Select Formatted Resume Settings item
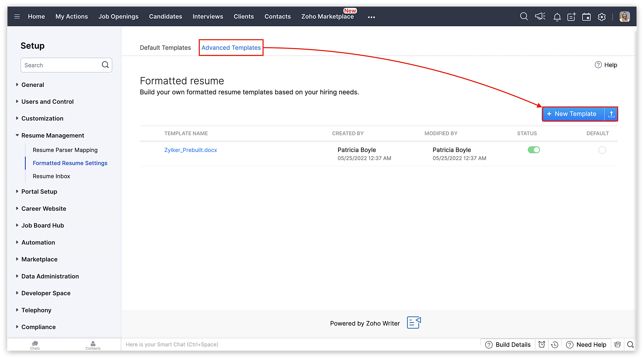The image size is (644, 359). click(x=70, y=163)
